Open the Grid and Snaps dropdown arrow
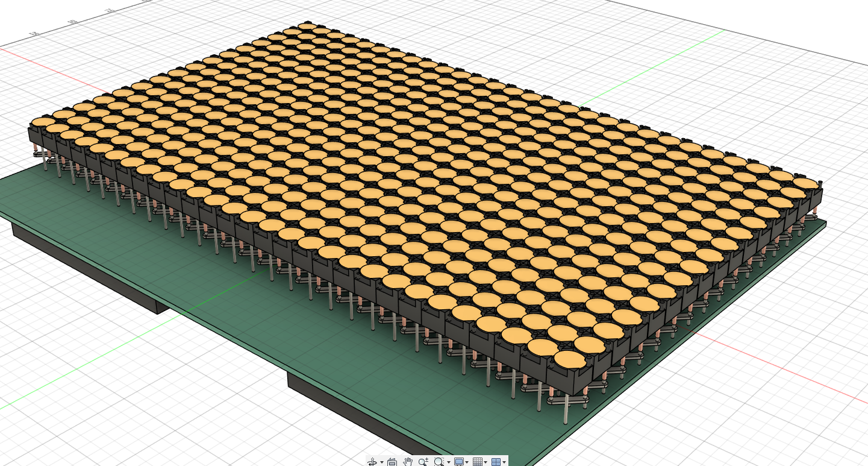 tap(486, 462)
